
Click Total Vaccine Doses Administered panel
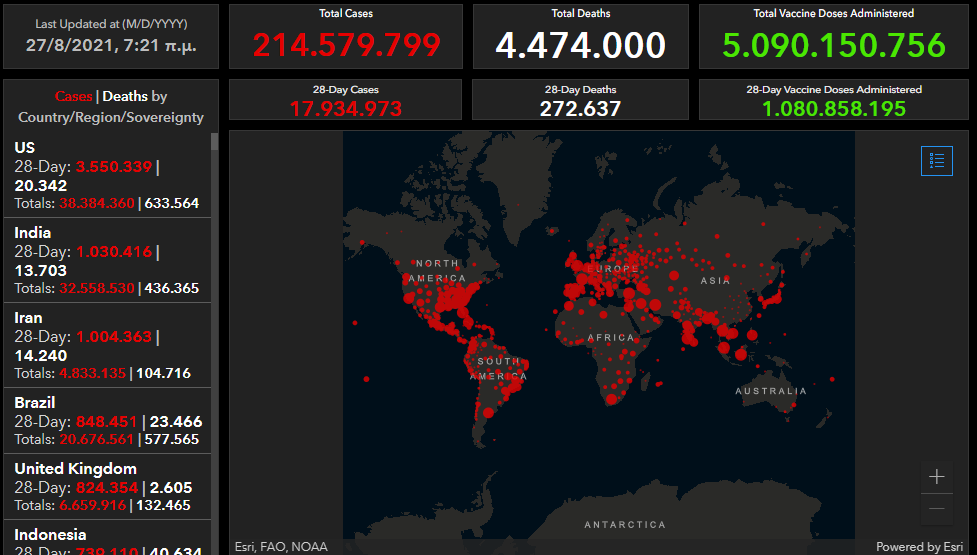pos(833,36)
